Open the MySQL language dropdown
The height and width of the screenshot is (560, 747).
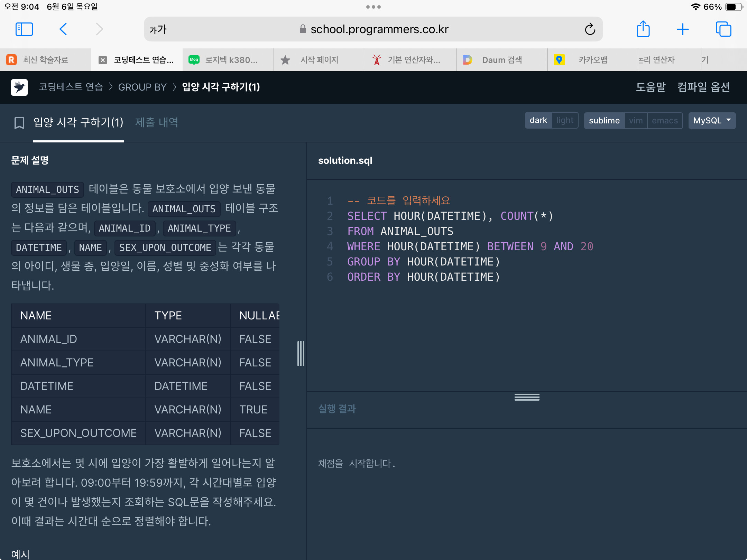click(712, 120)
